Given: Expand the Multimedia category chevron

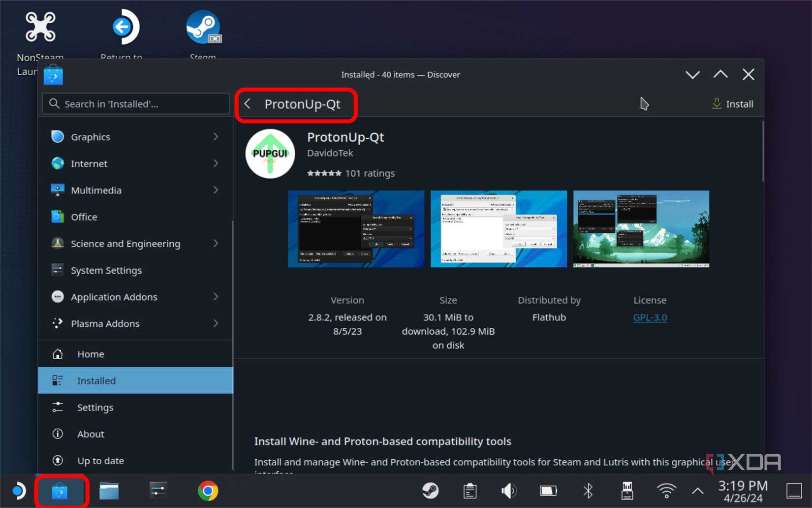Looking at the screenshot, I should pos(216,190).
